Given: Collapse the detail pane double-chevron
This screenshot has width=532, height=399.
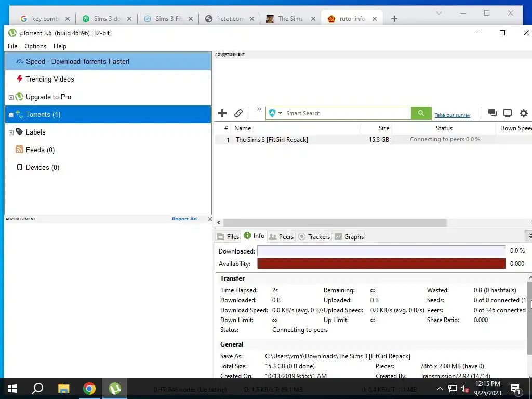Looking at the screenshot, I should (x=529, y=235).
